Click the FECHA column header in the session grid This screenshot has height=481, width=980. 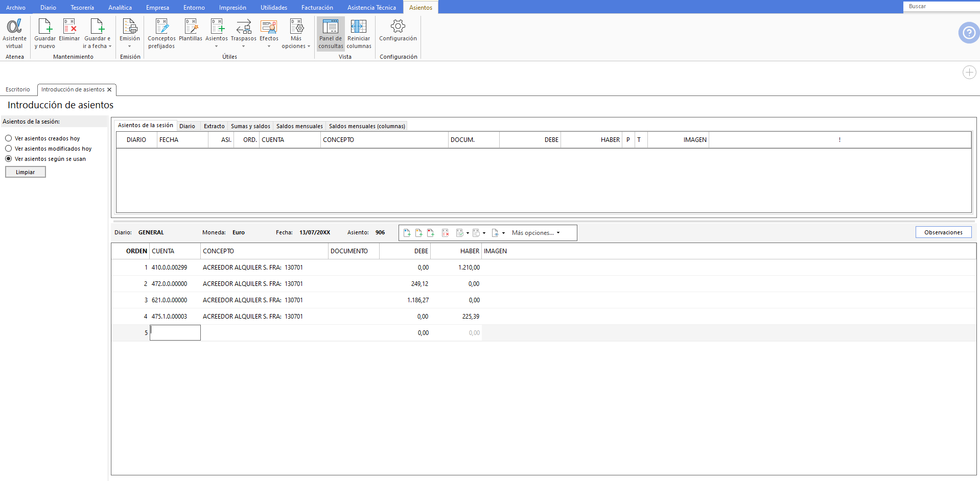click(182, 140)
